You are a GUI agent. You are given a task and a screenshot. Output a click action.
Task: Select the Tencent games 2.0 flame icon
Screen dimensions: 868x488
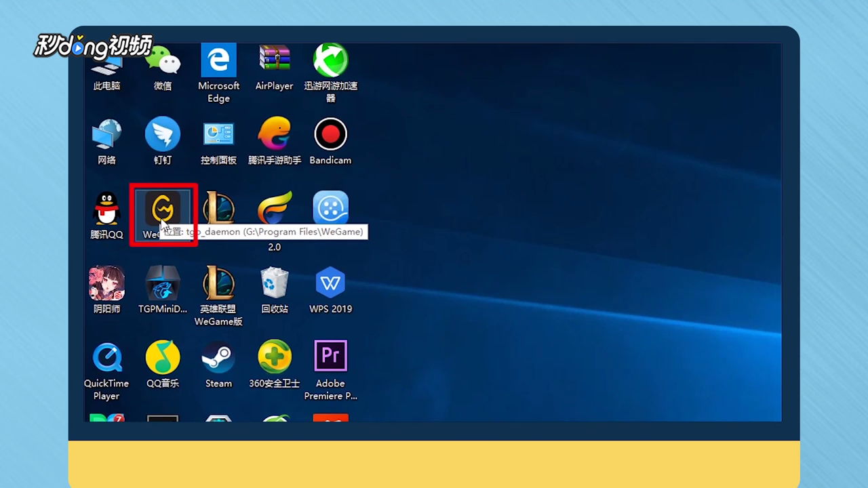pyautogui.click(x=274, y=208)
